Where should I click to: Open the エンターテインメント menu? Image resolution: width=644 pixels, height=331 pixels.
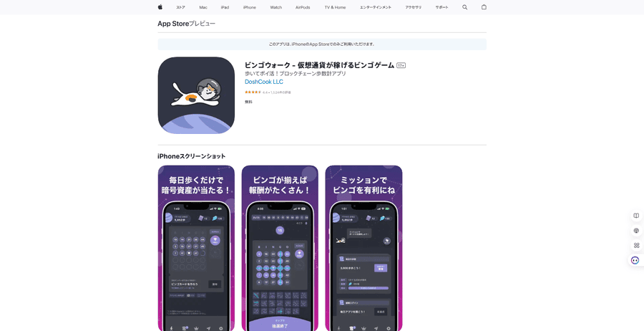pyautogui.click(x=376, y=7)
